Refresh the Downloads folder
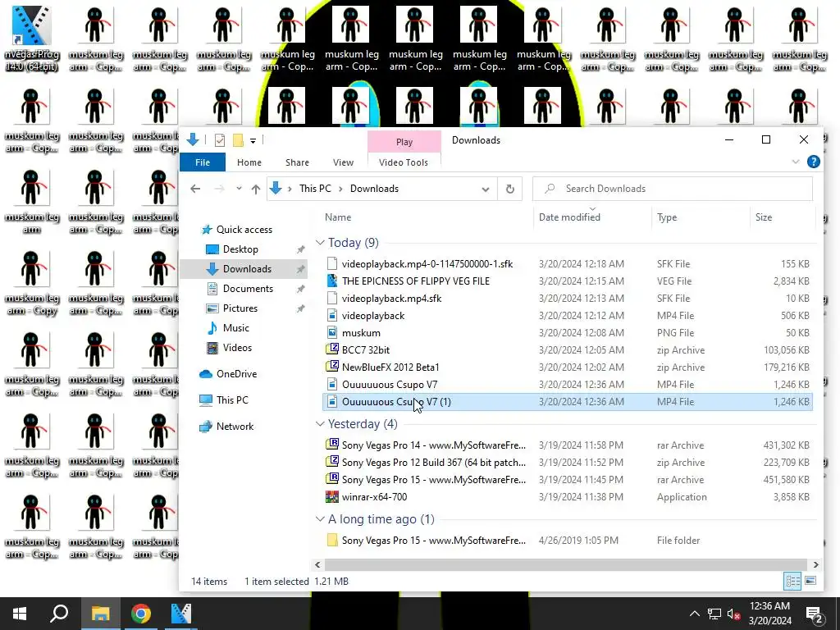 [x=510, y=189]
